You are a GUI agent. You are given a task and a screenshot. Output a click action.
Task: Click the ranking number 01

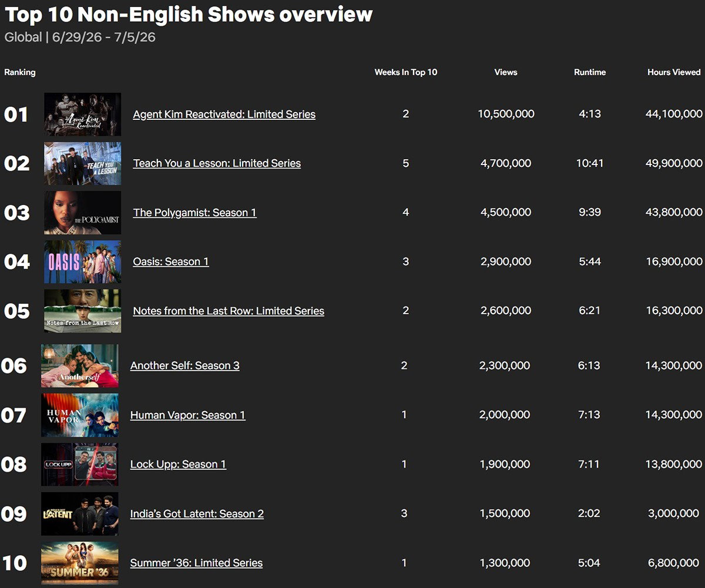tap(16, 115)
